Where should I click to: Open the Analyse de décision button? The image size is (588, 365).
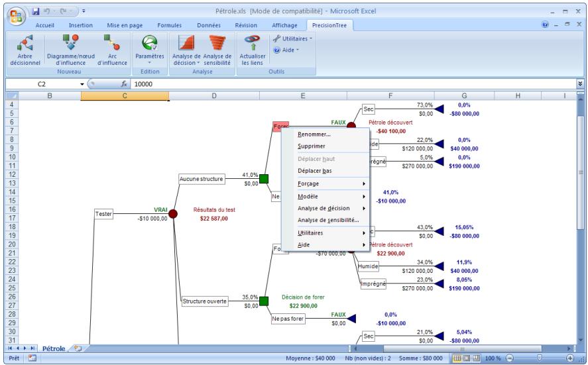coord(186,50)
